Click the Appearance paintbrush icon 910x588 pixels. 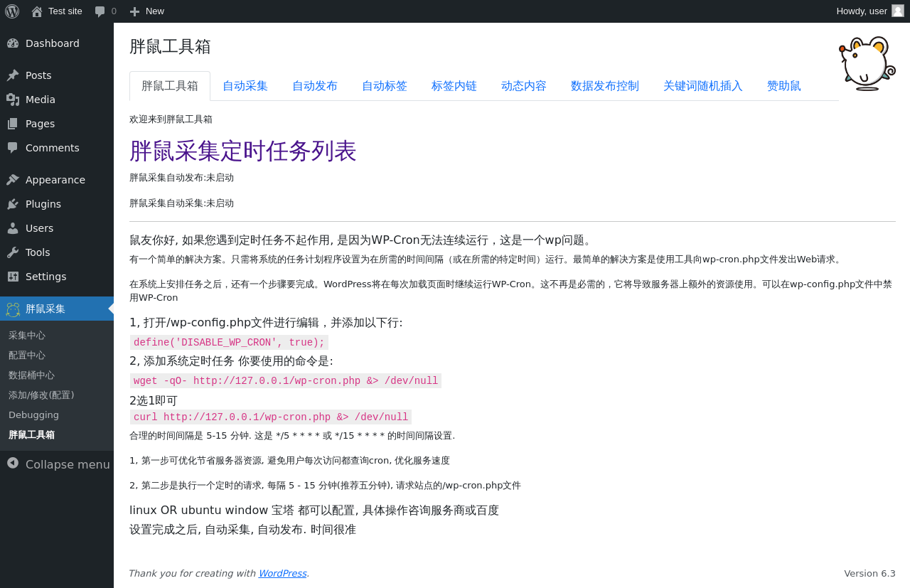click(13, 180)
